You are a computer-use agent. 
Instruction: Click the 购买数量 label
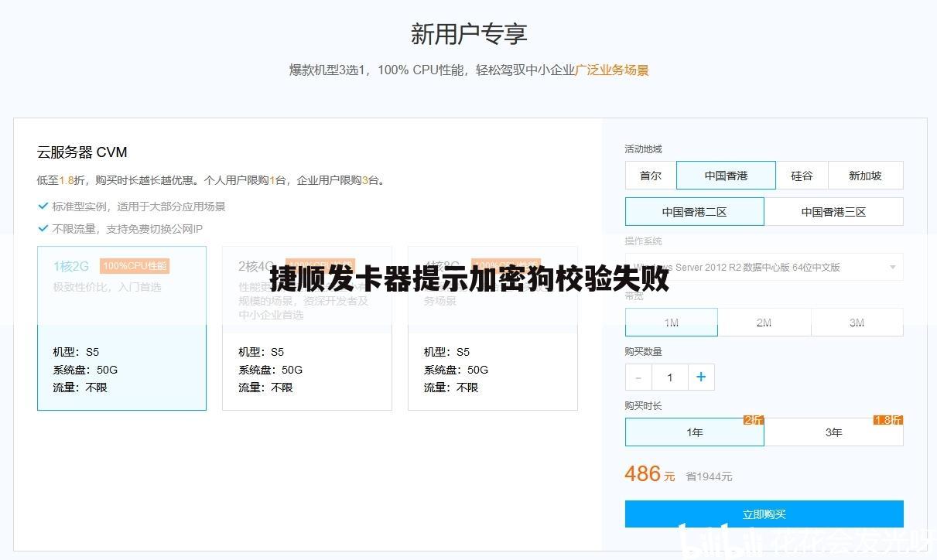(643, 351)
